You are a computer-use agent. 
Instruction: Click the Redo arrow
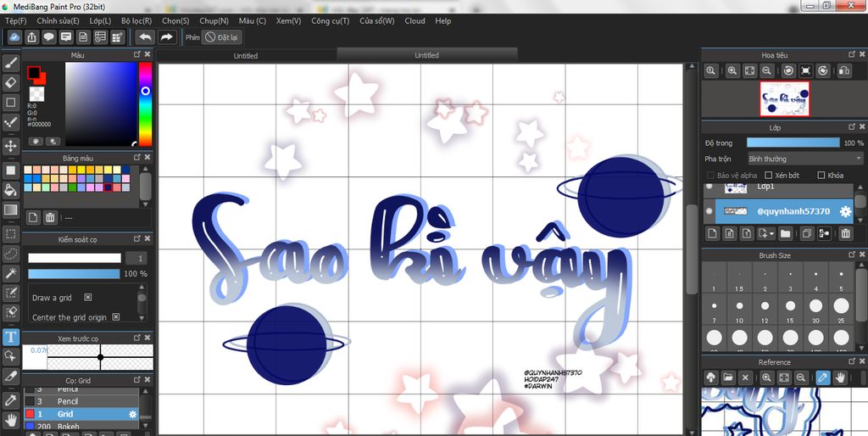tap(166, 37)
